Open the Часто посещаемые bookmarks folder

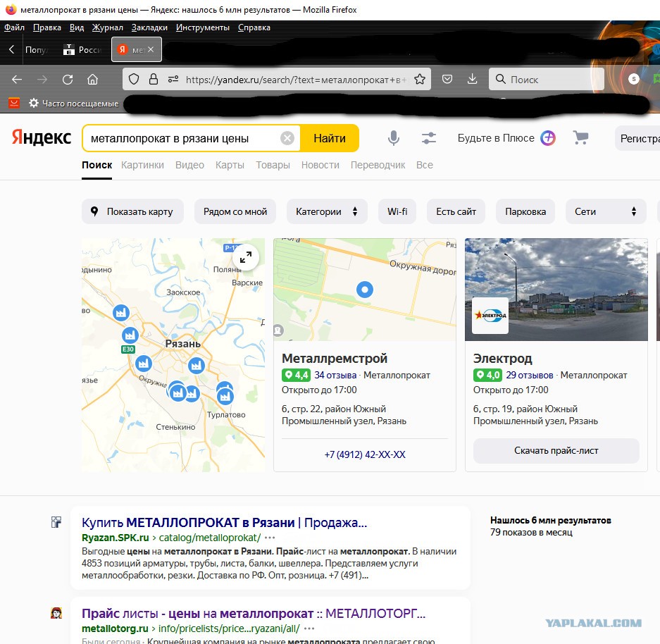74,103
